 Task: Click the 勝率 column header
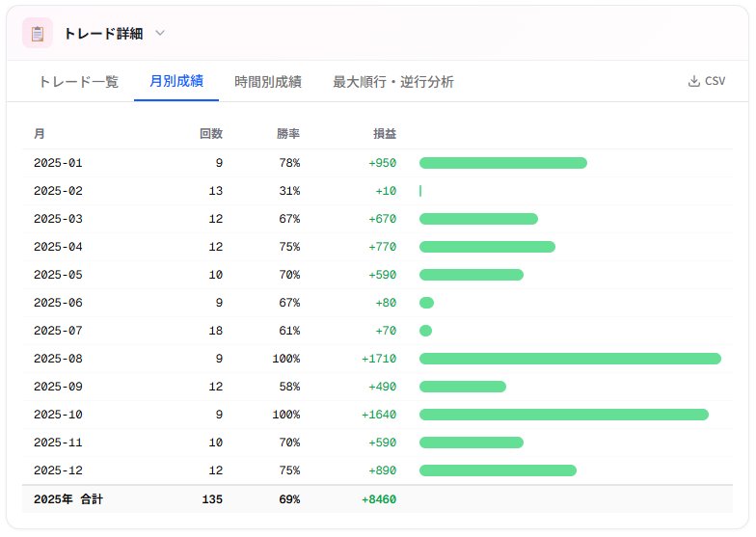tap(287, 133)
